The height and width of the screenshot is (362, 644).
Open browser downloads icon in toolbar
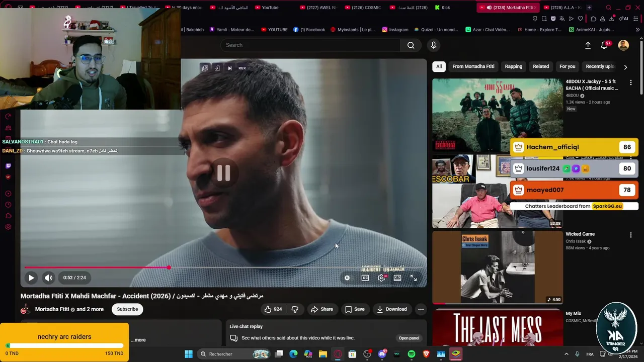pos(612,19)
